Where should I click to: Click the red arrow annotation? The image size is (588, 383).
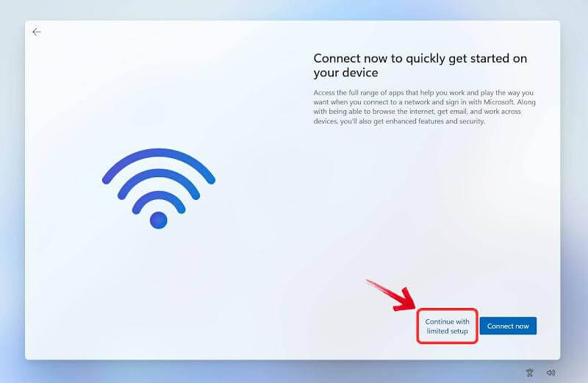click(391, 296)
